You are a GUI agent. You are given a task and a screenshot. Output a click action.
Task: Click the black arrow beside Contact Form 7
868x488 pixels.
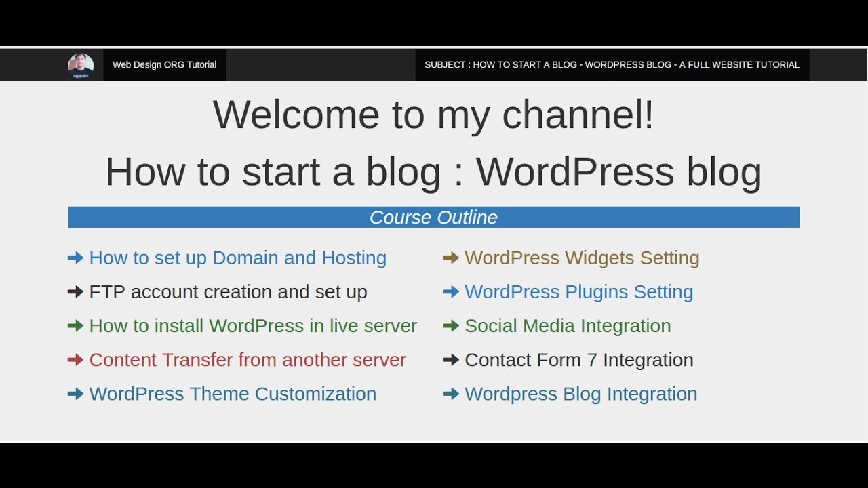click(x=451, y=360)
